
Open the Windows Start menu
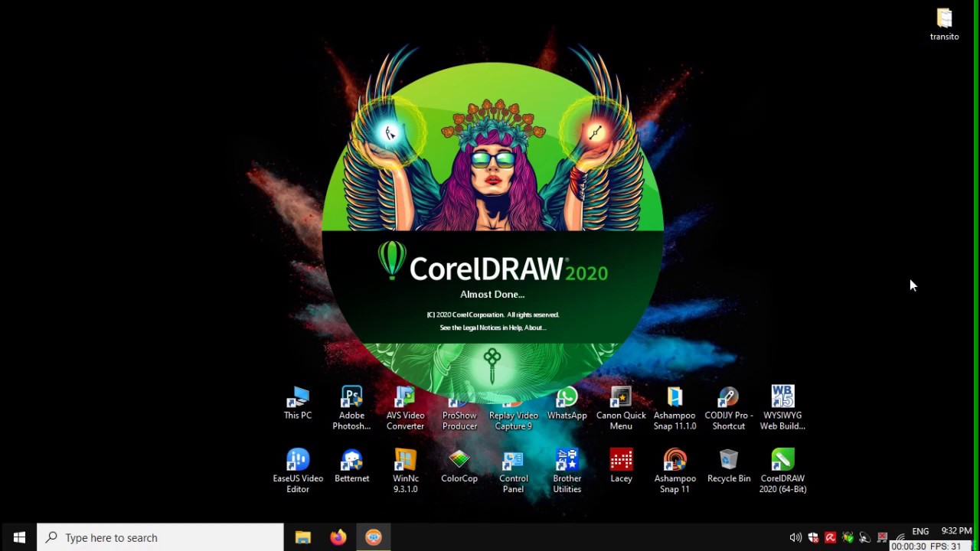[19, 537]
